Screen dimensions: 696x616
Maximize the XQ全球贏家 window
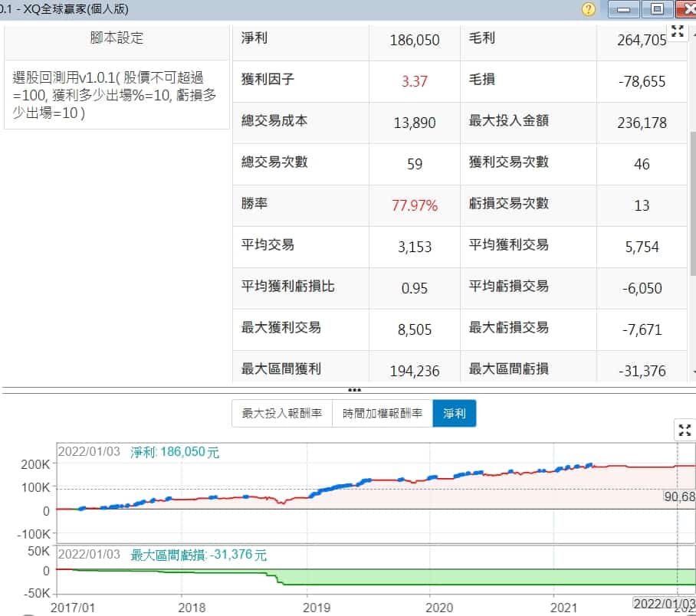pos(657,9)
